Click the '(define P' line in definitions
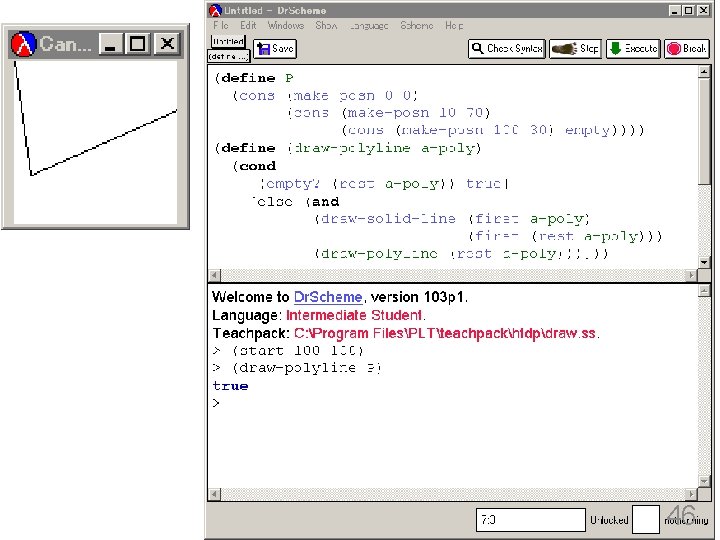Viewport: 720px width, 540px height. (x=254, y=78)
